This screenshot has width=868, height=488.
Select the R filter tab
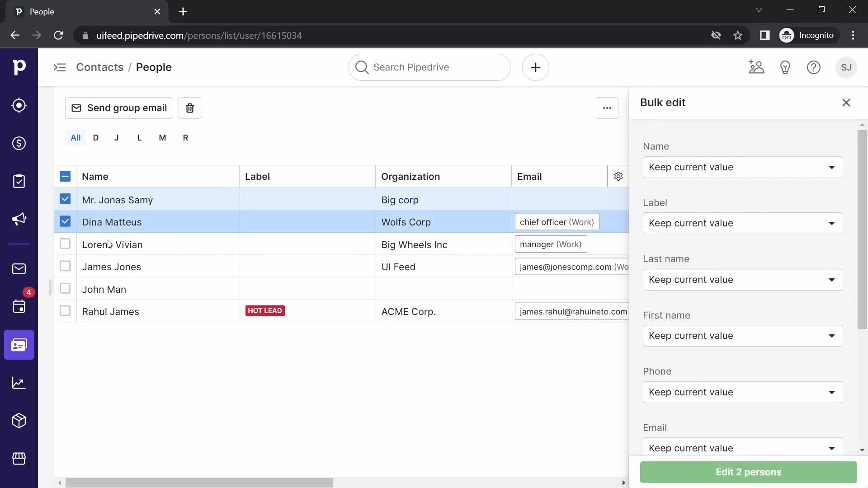[185, 138]
